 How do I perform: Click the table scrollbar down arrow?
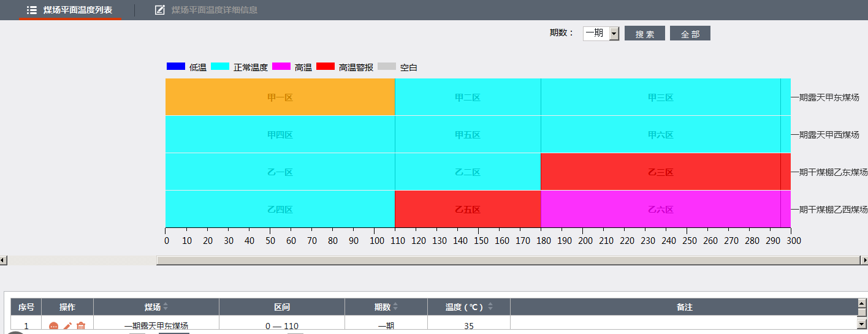pyautogui.click(x=861, y=323)
